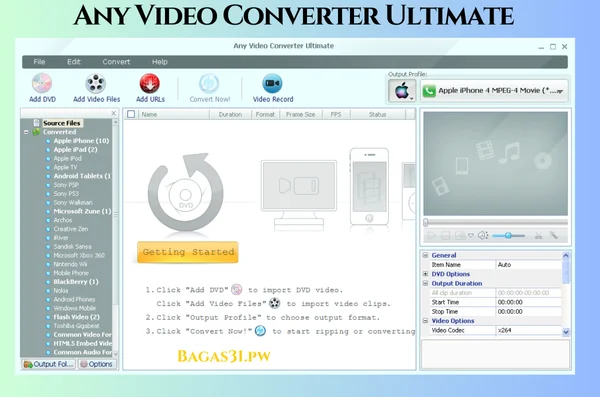600x397 pixels.
Task: Click the Duration column header
Action: pyautogui.click(x=230, y=114)
